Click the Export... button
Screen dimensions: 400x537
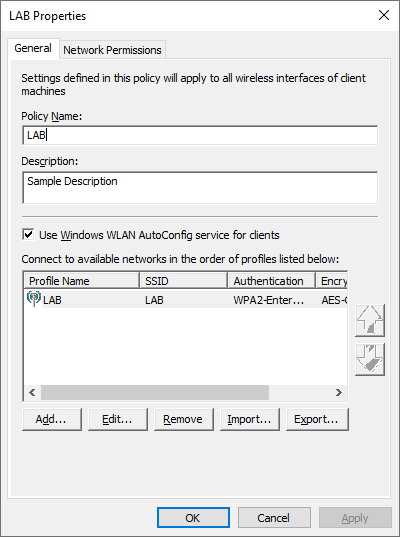(317, 419)
